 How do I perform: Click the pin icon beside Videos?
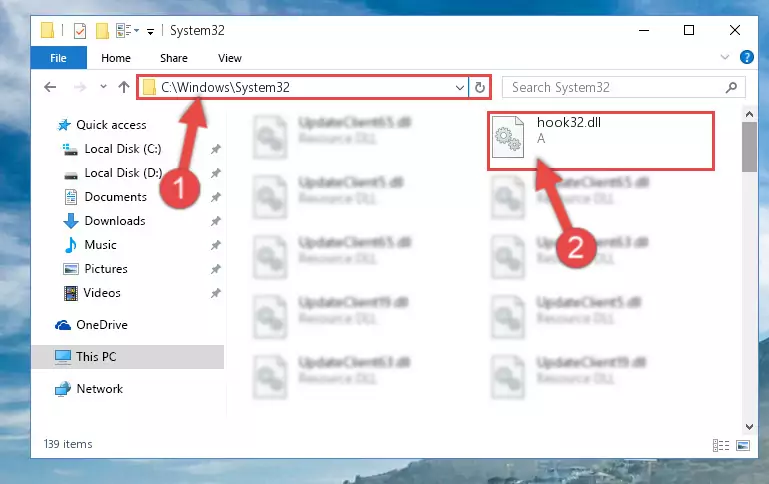[x=215, y=293]
